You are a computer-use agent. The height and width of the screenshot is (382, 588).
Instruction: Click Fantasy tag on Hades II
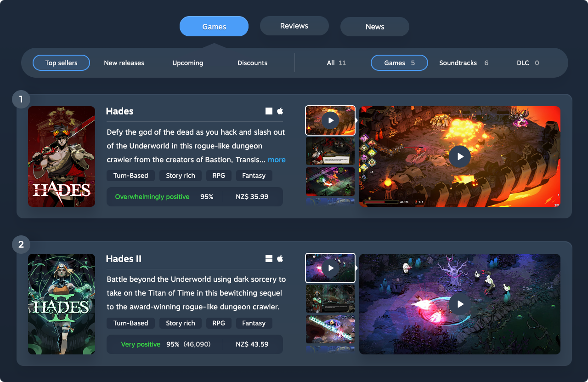(254, 323)
